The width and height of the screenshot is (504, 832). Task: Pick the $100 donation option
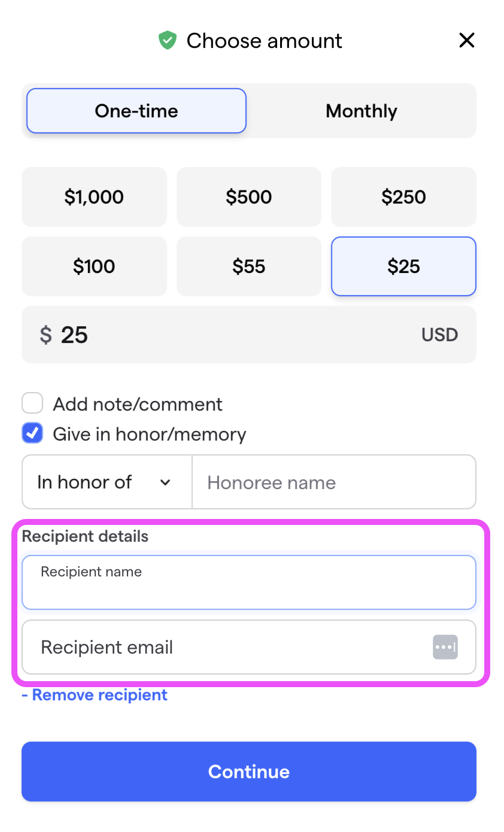[x=94, y=266]
